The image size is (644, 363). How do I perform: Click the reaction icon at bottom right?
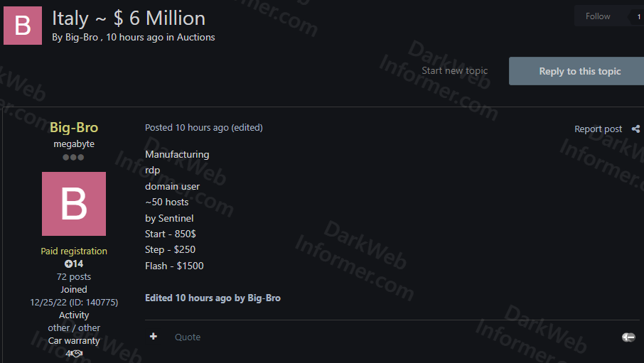628,337
